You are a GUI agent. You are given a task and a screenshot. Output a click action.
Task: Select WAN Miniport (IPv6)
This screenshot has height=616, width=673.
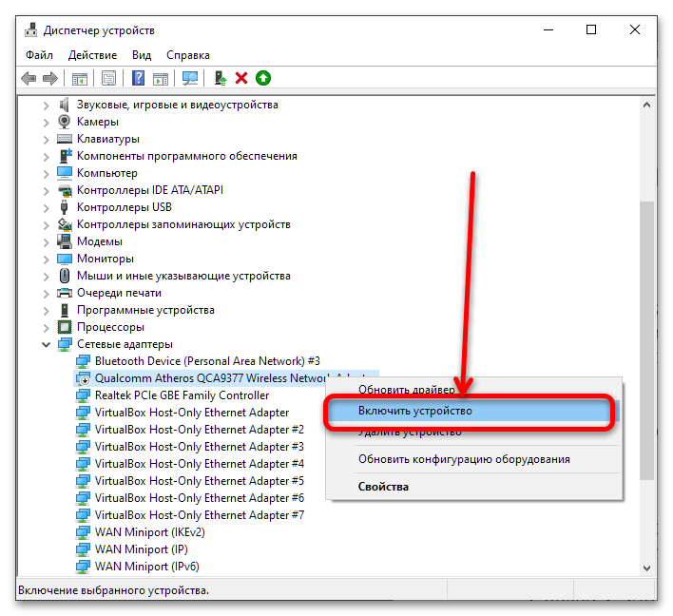tap(146, 567)
